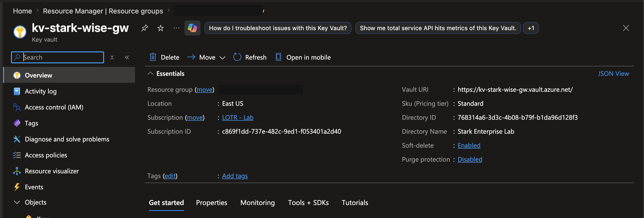Open the Monitoring tab
The image size is (644, 218).
tap(258, 203)
